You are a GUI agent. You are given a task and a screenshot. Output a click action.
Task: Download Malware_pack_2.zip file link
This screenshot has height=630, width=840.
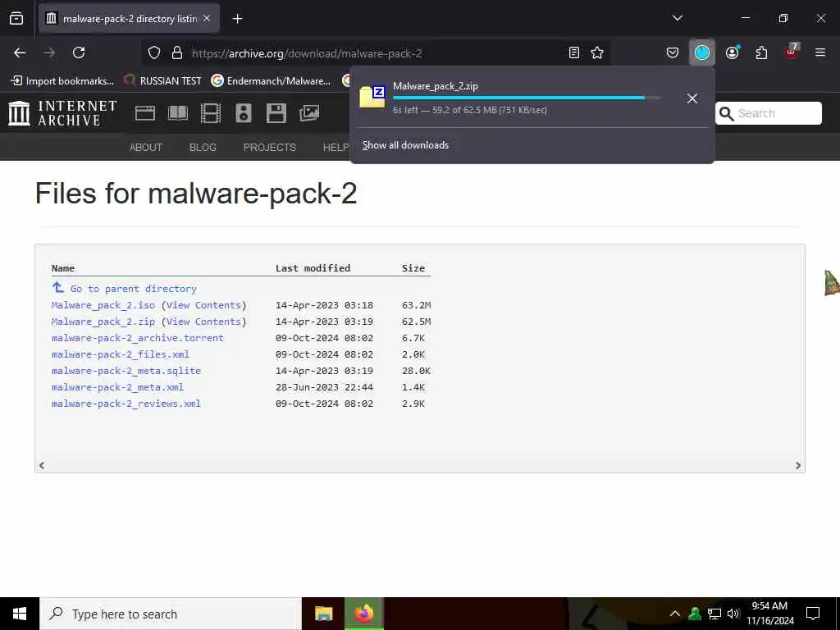(103, 322)
